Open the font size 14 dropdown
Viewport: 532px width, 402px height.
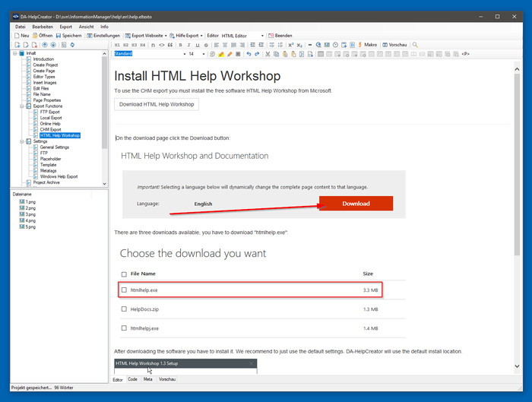[204, 54]
